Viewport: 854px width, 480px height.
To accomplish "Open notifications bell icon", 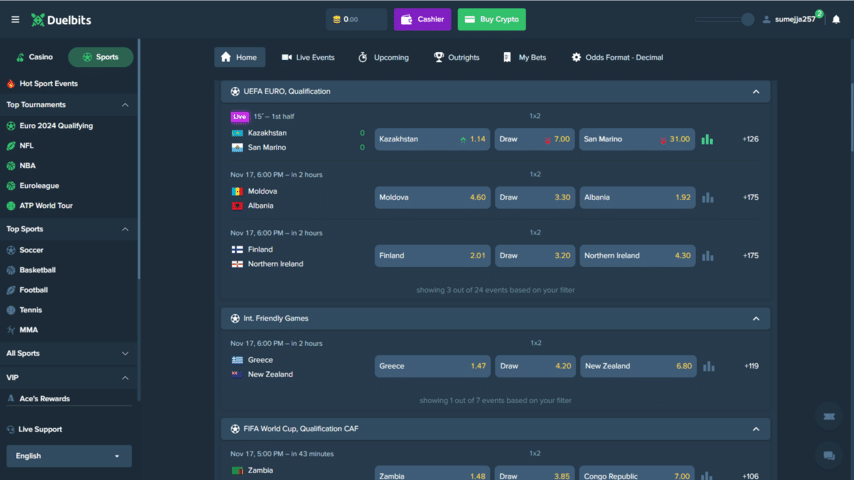I will (x=836, y=20).
